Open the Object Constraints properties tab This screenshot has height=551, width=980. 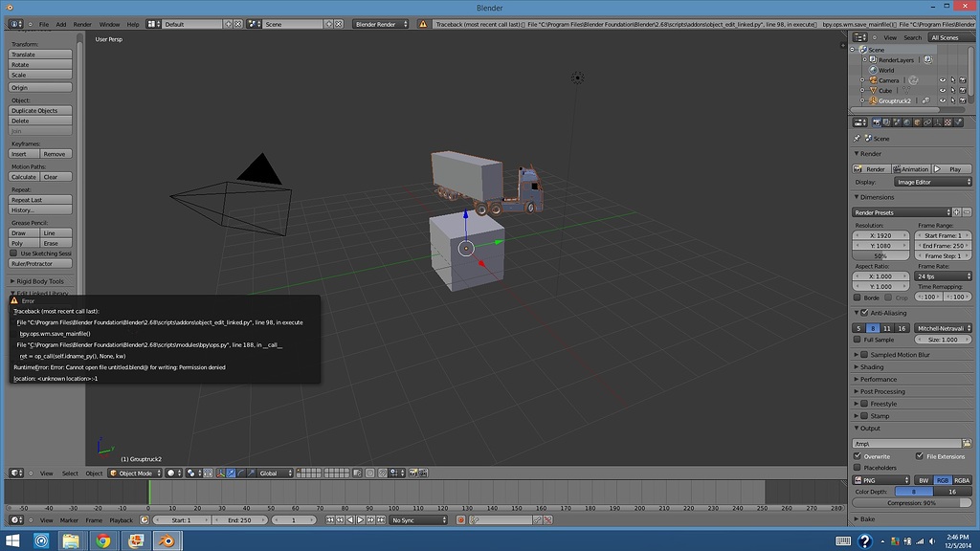point(926,122)
